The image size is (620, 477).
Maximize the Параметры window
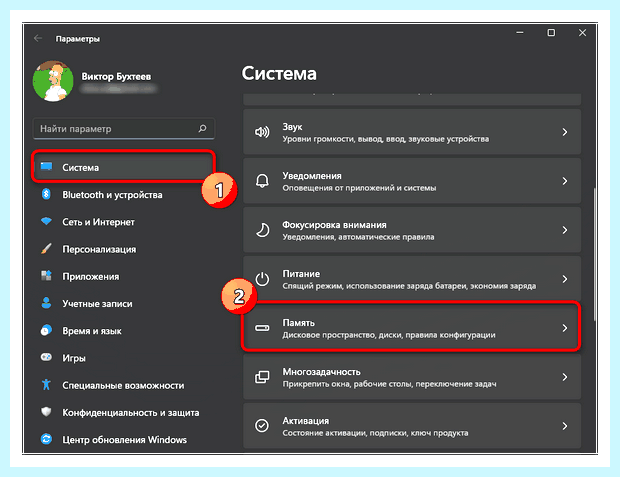tap(551, 33)
